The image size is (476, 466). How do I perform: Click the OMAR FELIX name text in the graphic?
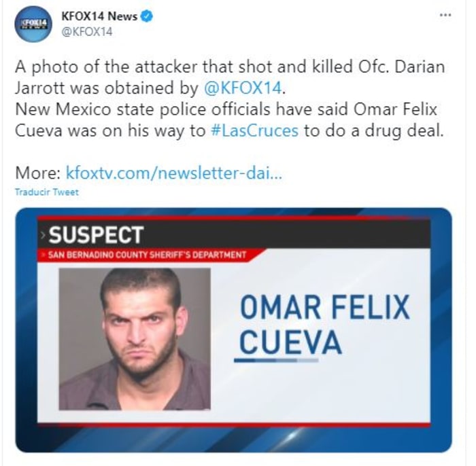[324, 308]
